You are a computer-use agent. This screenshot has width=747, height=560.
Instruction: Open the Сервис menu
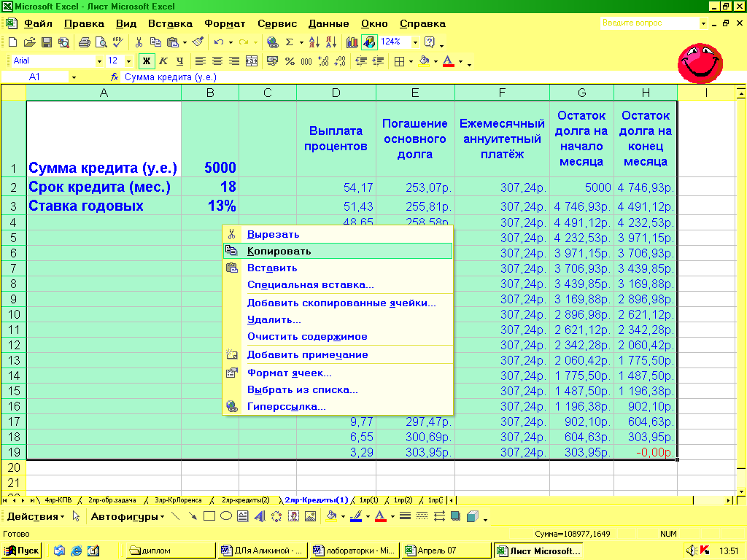[x=277, y=24]
